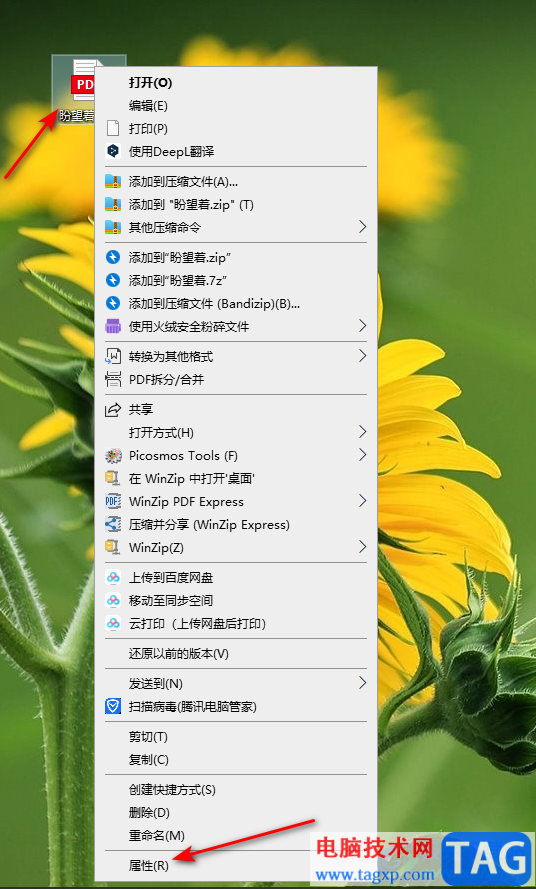This screenshot has height=889, width=536.
Task: Expand the 打开方式(H) submenu arrow
Action: pos(362,432)
